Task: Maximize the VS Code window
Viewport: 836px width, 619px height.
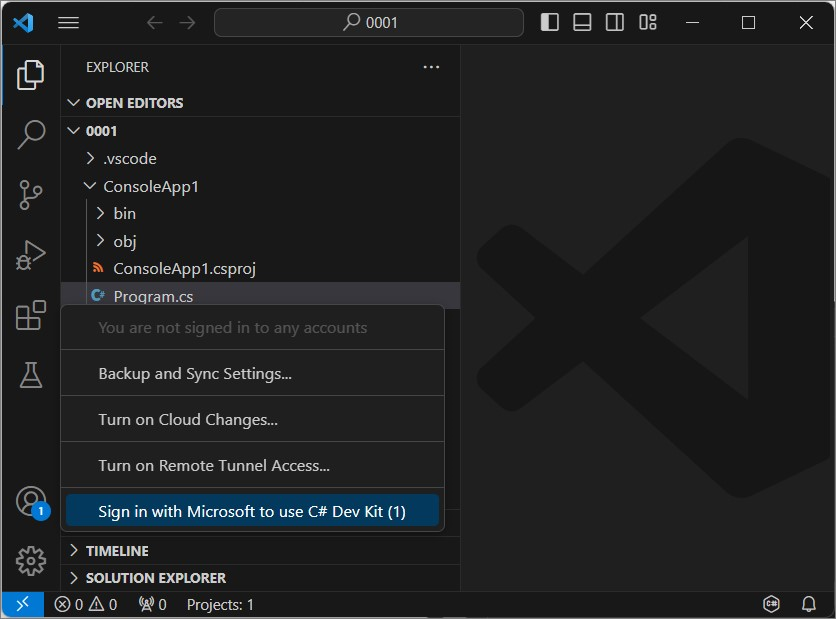Action: [748, 22]
